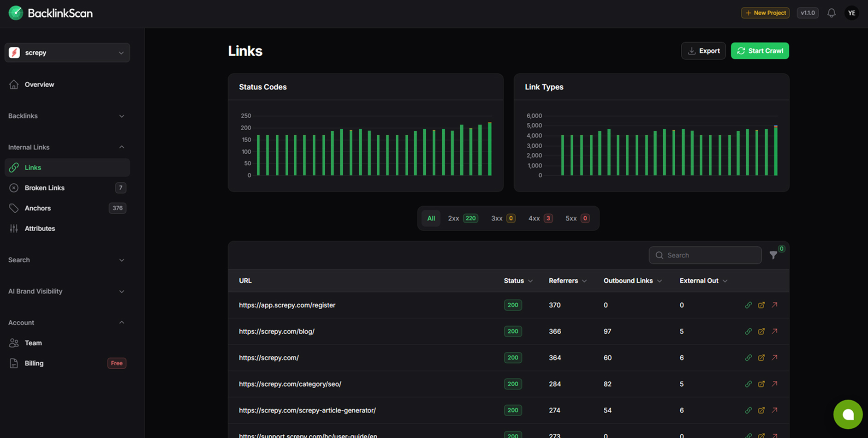Open https://screpy.com/category/seo/ URL
This screenshot has width=868, height=438.
pyautogui.click(x=290, y=384)
